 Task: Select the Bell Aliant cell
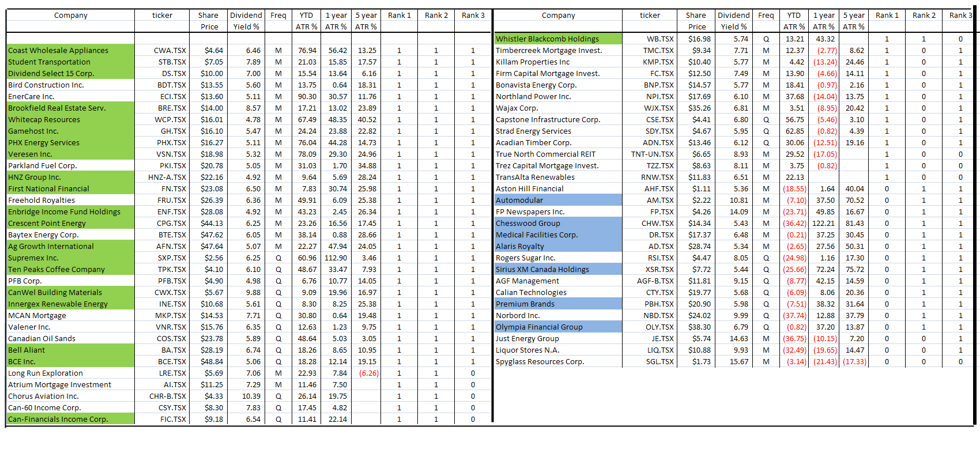70,350
